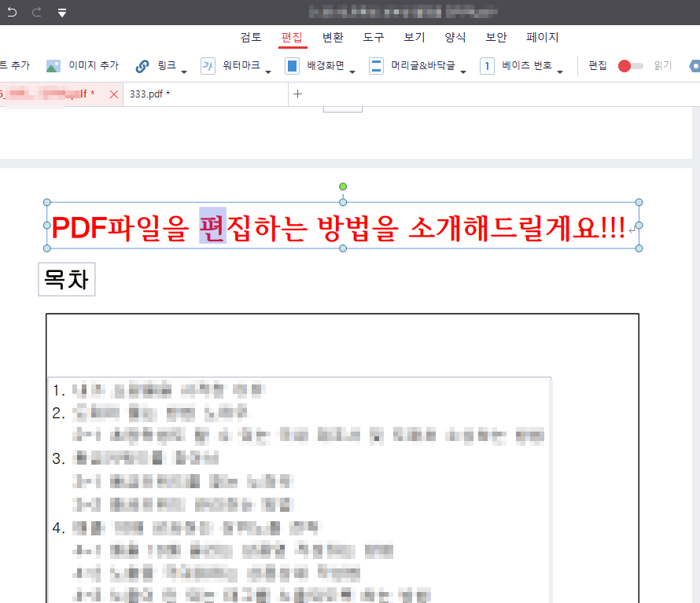Open the 페이지 menu tab

(x=542, y=37)
